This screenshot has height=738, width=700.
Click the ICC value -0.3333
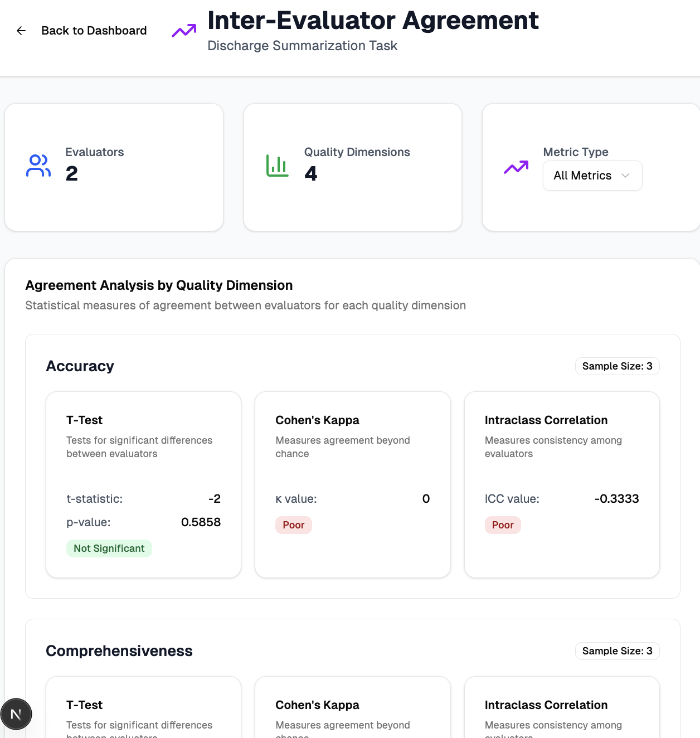tap(616, 499)
